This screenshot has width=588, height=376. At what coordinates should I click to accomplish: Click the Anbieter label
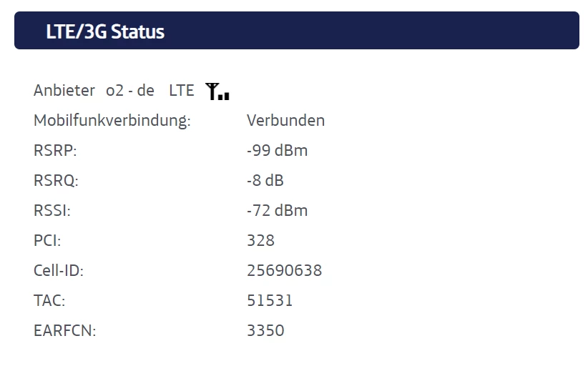64,91
